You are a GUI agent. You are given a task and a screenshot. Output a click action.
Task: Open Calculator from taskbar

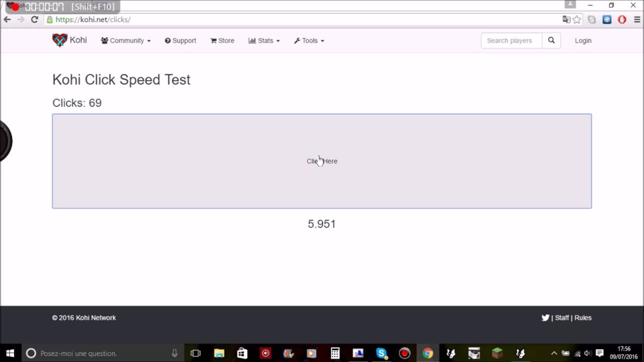[x=335, y=353]
